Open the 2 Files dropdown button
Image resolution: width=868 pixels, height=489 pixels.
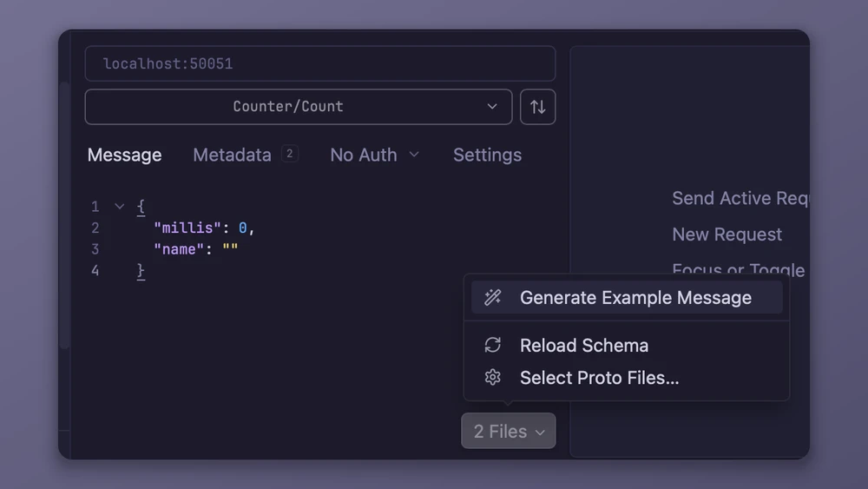[x=508, y=431]
